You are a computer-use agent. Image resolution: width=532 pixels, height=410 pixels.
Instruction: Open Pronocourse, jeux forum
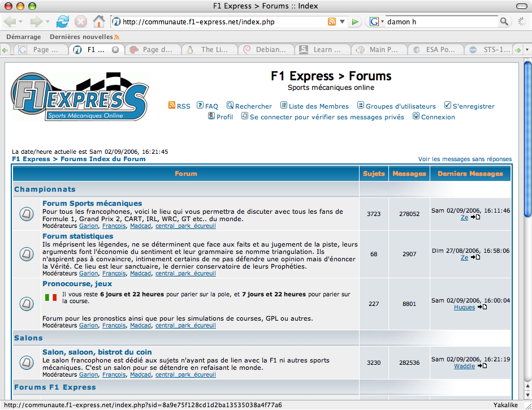pos(77,284)
